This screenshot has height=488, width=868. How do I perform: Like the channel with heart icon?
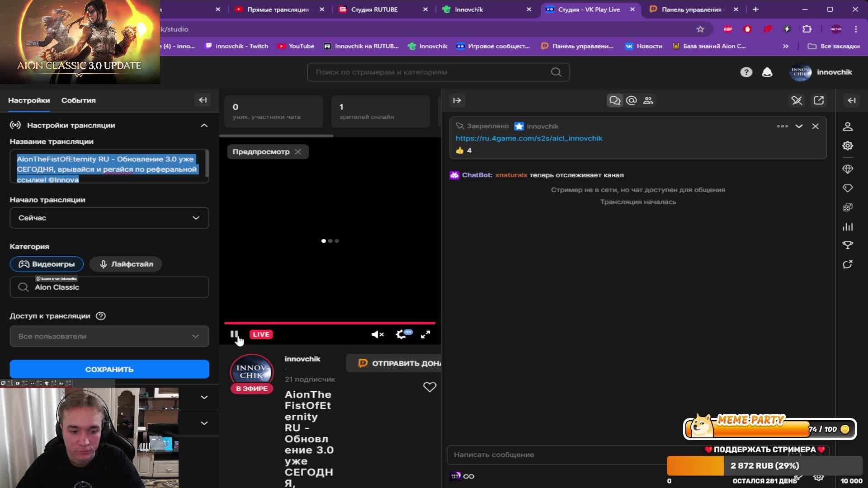429,387
